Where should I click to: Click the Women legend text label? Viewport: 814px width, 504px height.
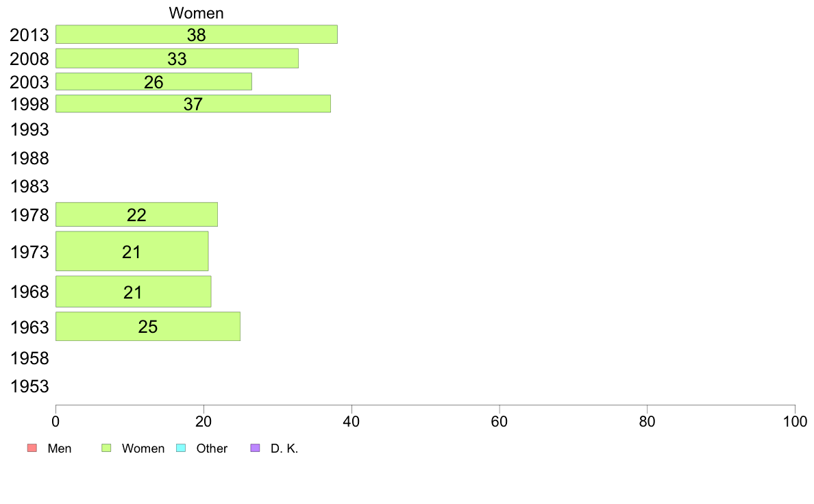143,449
